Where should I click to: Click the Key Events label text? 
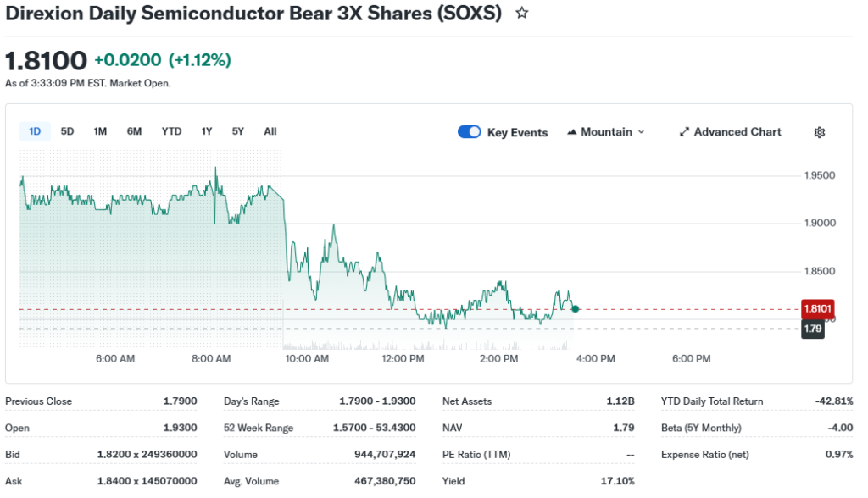click(517, 133)
